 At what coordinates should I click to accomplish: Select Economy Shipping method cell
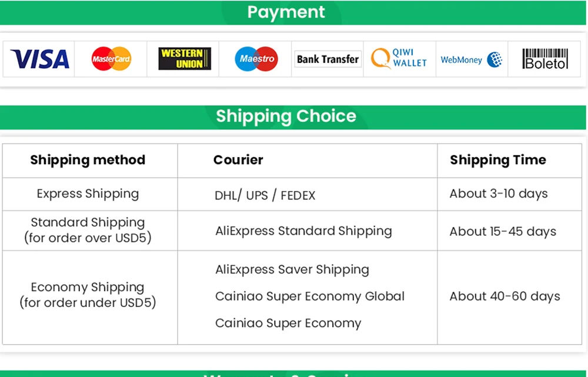point(88,295)
